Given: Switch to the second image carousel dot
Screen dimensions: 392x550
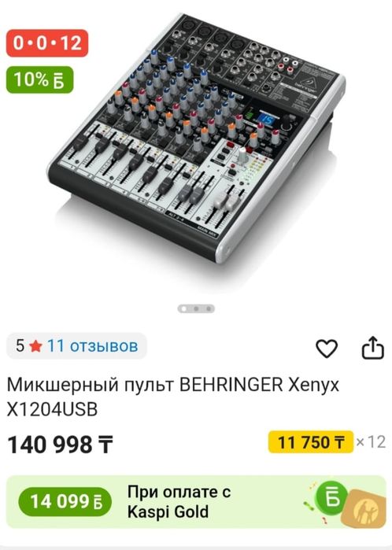Looking at the screenshot, I should point(196,308).
